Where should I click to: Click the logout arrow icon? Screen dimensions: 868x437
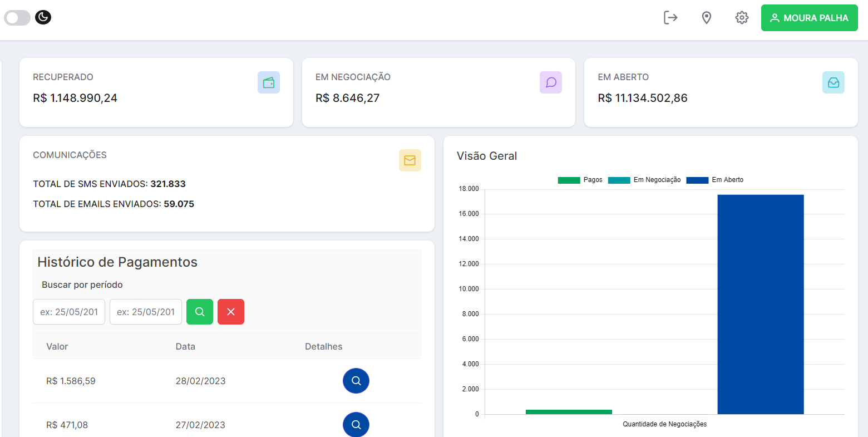(x=670, y=18)
